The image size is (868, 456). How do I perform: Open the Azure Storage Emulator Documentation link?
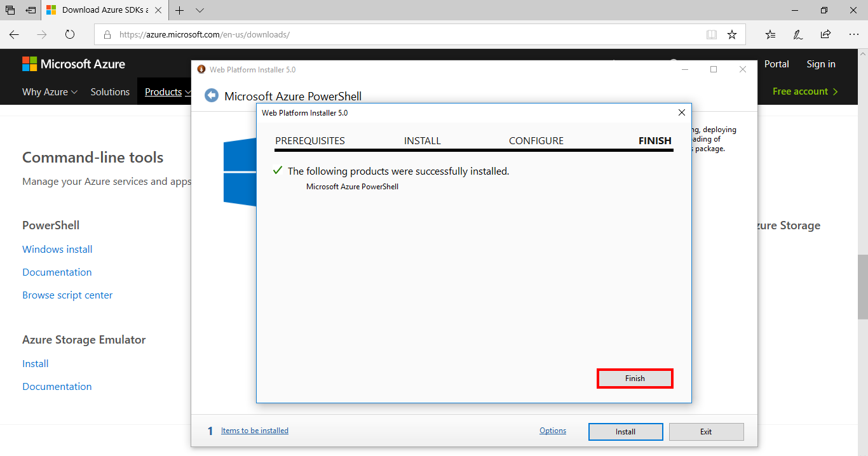coord(57,387)
